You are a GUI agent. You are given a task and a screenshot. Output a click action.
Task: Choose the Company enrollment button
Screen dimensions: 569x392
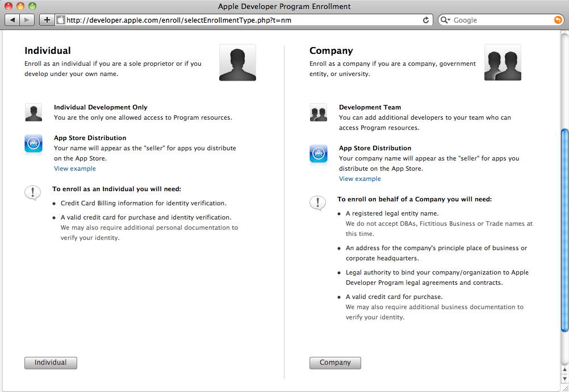pos(335,363)
